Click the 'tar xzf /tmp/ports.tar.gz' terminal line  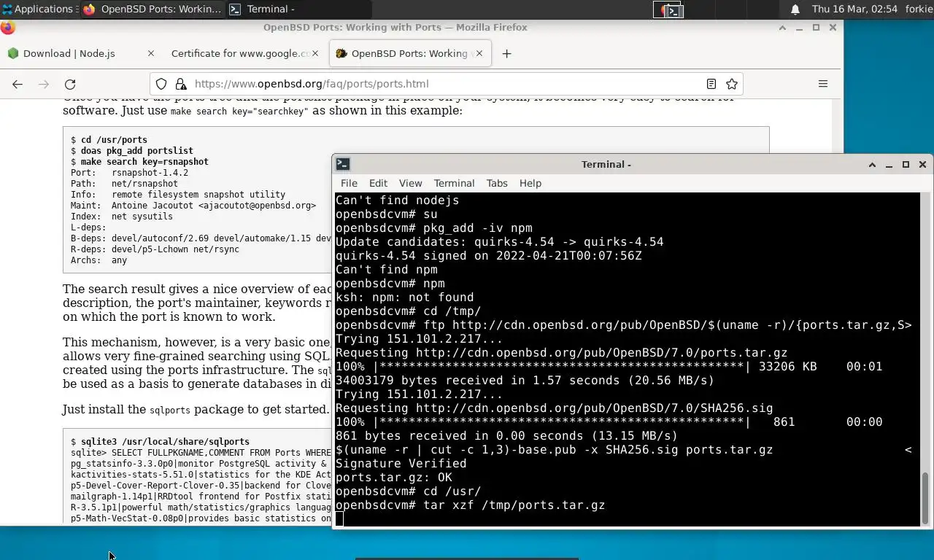(x=514, y=505)
